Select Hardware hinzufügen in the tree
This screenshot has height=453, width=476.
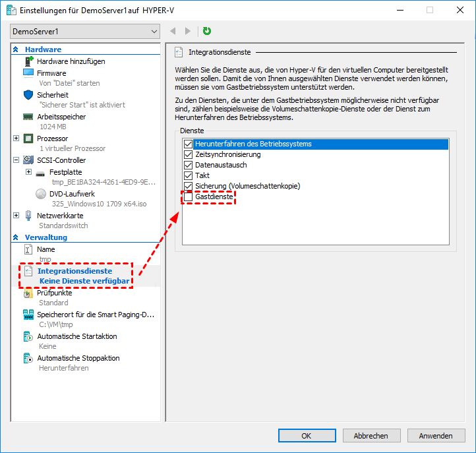point(71,61)
